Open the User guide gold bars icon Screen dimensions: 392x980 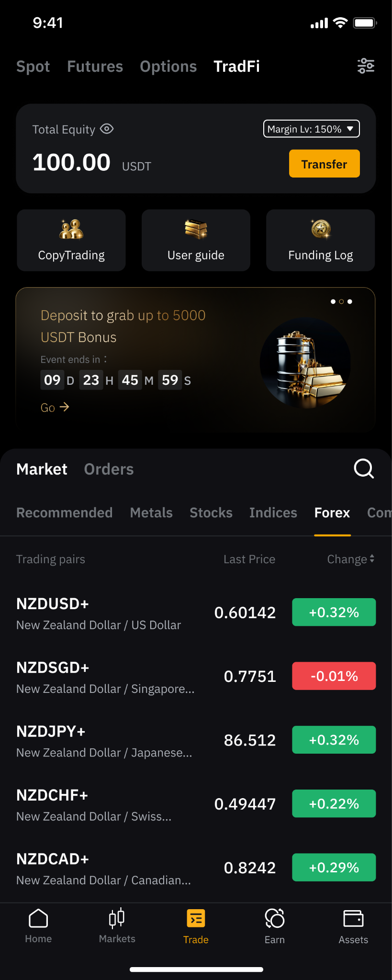pos(196,230)
